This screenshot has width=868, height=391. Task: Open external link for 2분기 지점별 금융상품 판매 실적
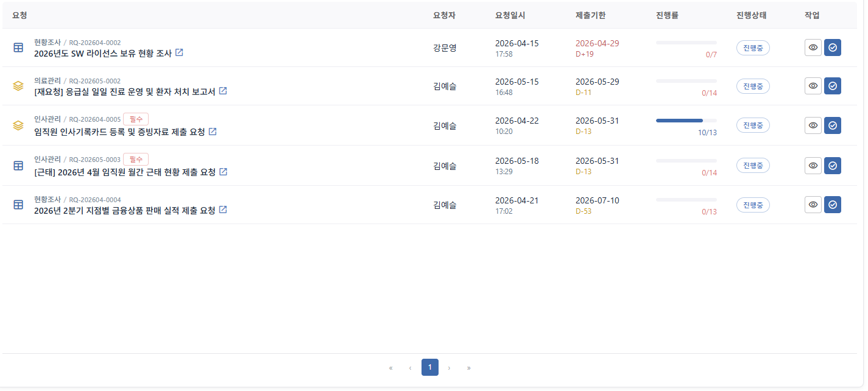pyautogui.click(x=223, y=210)
